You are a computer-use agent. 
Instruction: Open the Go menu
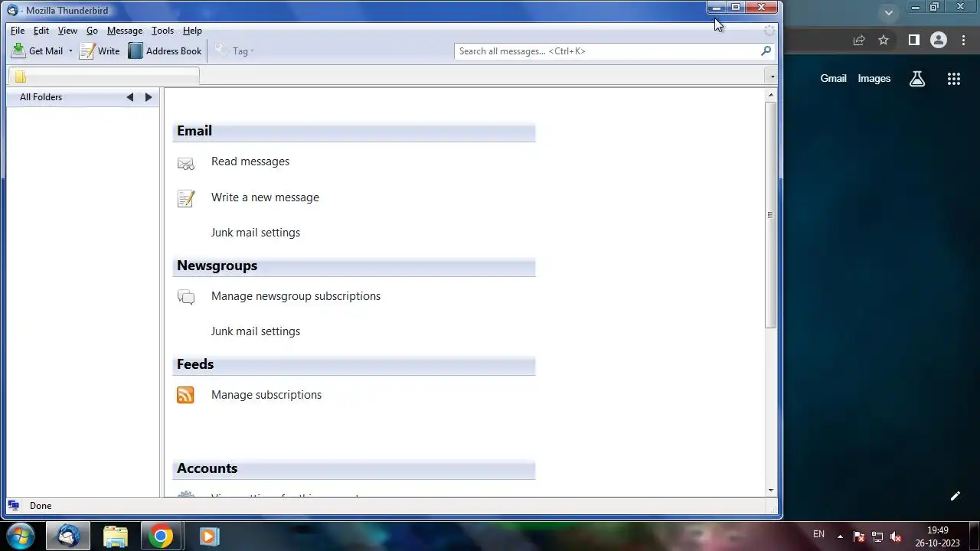click(92, 31)
